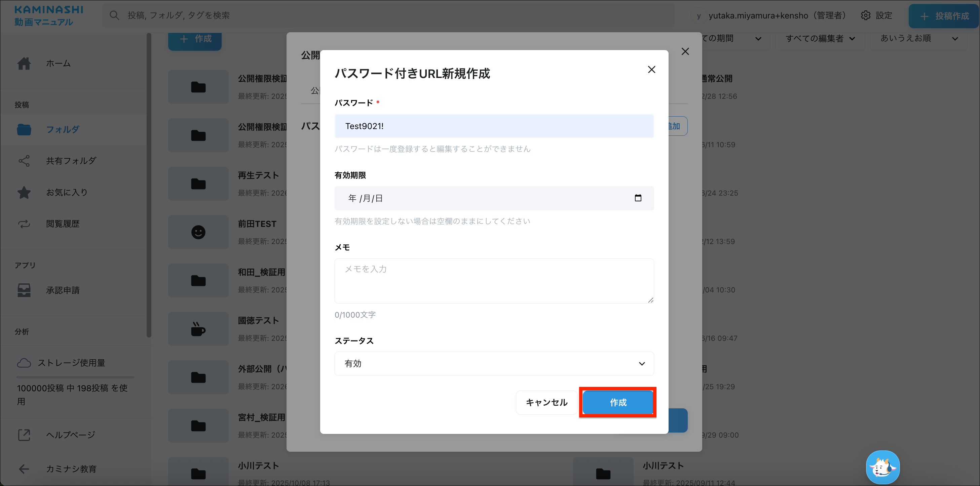
Task: Close the パスワード付きURL新規作成 dialog
Action: tap(651, 70)
